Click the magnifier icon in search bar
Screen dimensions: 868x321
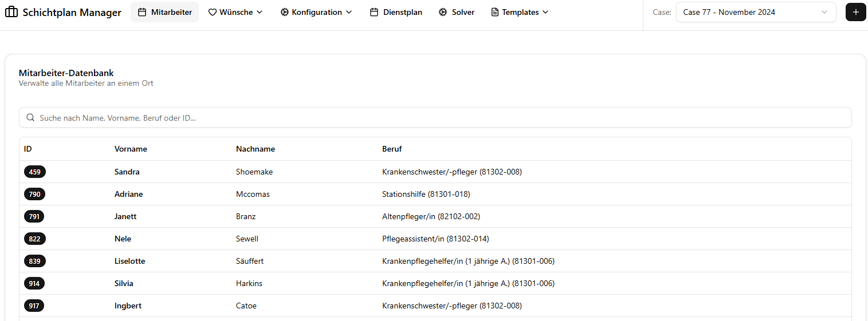tap(30, 118)
